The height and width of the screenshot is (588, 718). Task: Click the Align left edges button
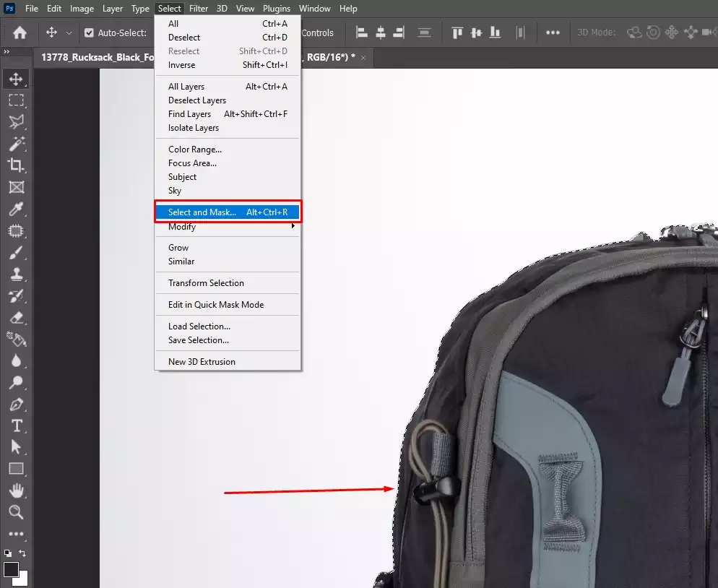(x=361, y=33)
